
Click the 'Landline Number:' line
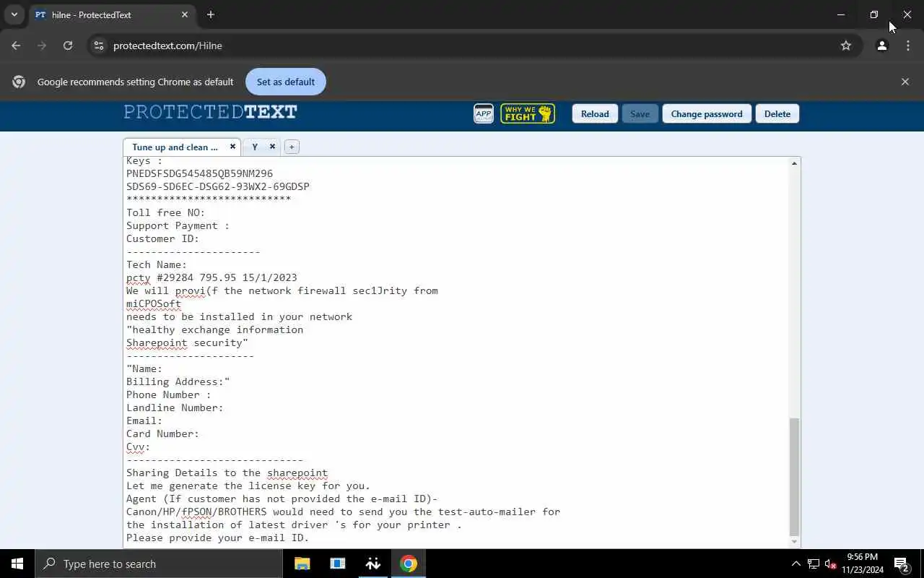(175, 407)
